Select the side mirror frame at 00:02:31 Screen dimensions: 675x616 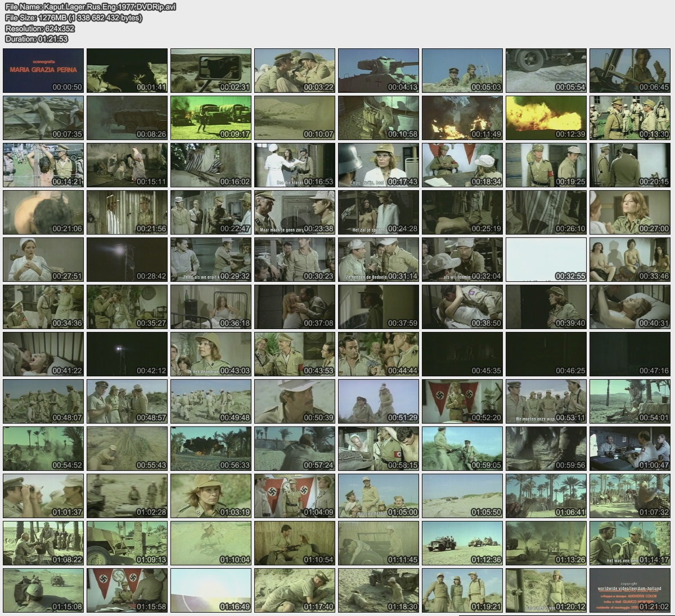pos(211,70)
